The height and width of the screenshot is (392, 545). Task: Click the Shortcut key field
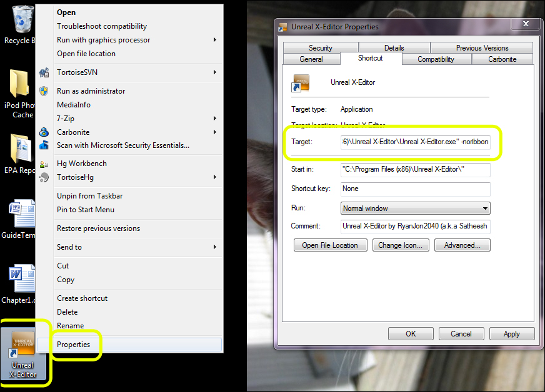pos(415,189)
